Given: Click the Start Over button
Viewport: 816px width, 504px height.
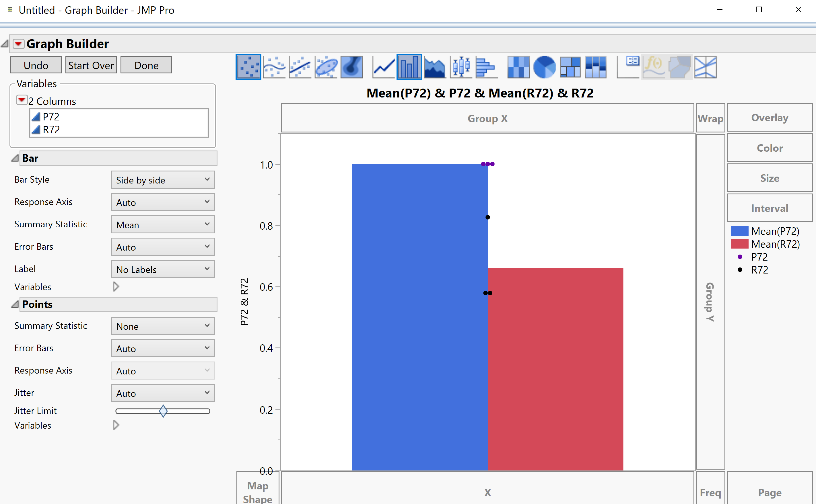Looking at the screenshot, I should (91, 65).
